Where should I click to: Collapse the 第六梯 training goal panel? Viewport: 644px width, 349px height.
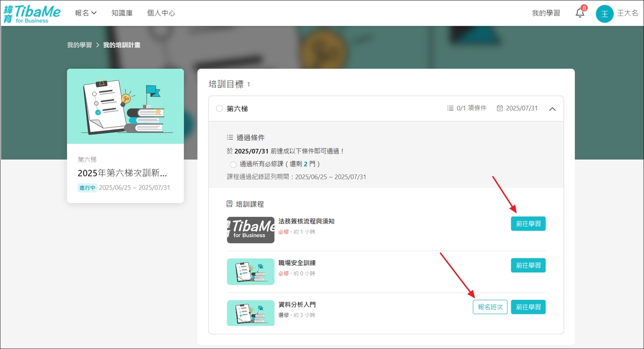point(553,108)
